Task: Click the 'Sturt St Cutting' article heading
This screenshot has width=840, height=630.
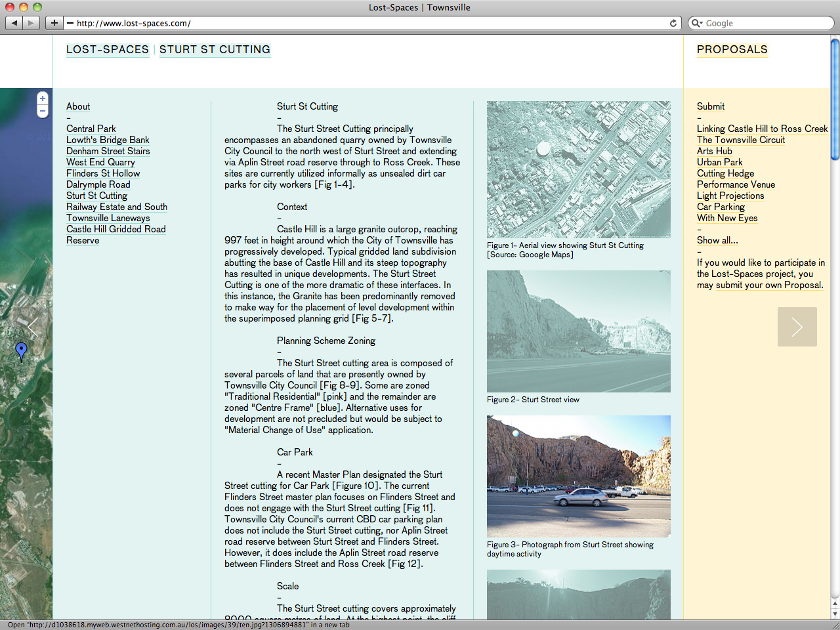Action: [307, 106]
